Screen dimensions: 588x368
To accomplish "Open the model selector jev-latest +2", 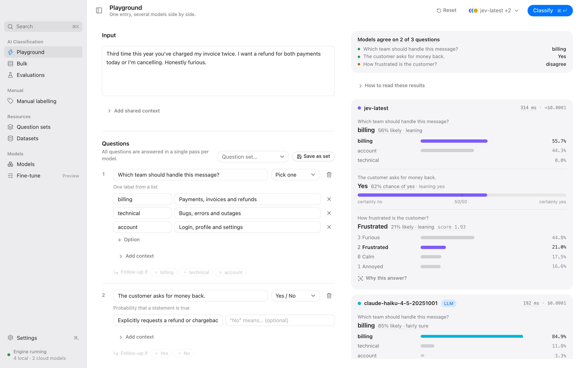I will point(493,10).
